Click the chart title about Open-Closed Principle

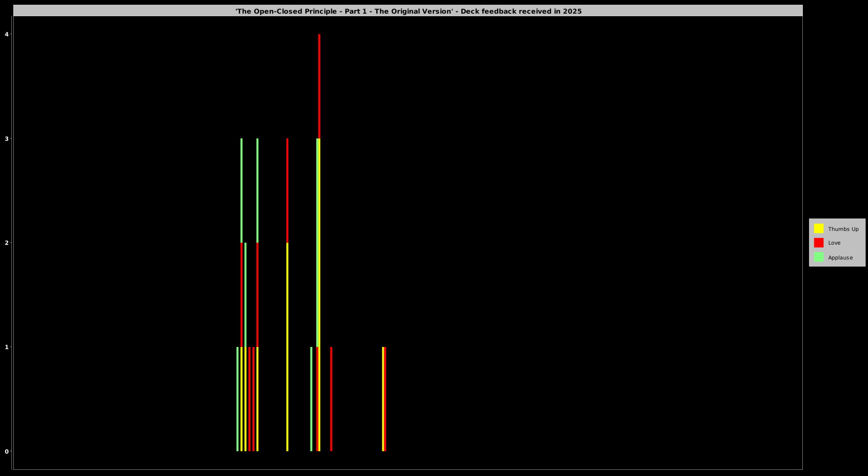tap(408, 11)
